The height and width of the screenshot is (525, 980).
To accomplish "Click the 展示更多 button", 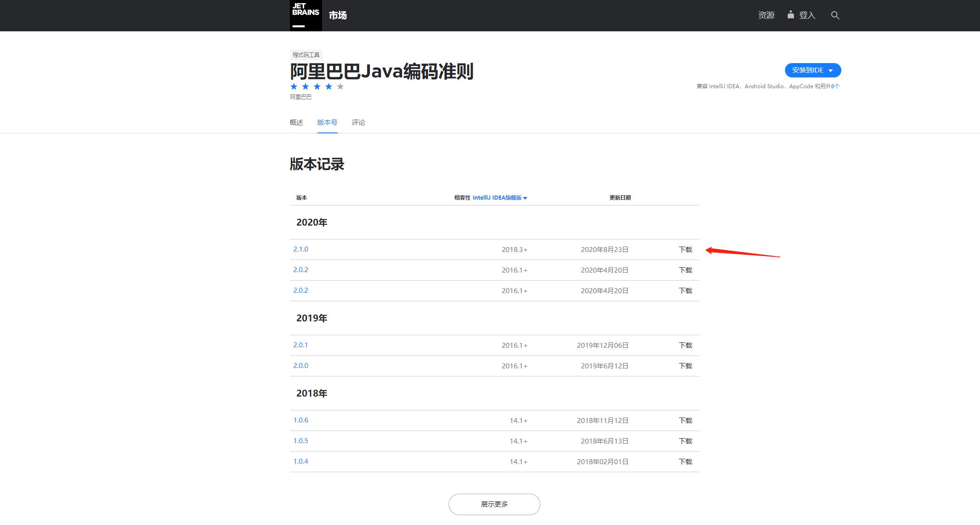I will click(x=494, y=504).
